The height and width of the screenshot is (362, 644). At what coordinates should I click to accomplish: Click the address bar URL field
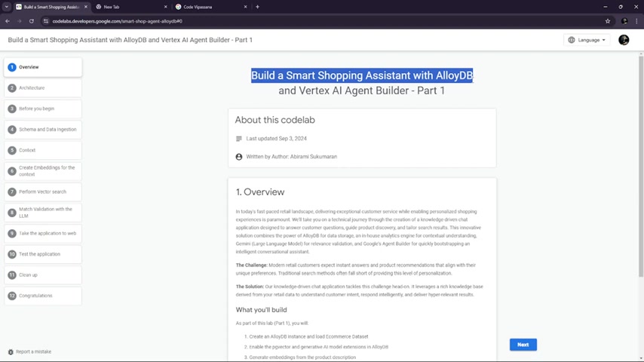pyautogui.click(x=324, y=21)
